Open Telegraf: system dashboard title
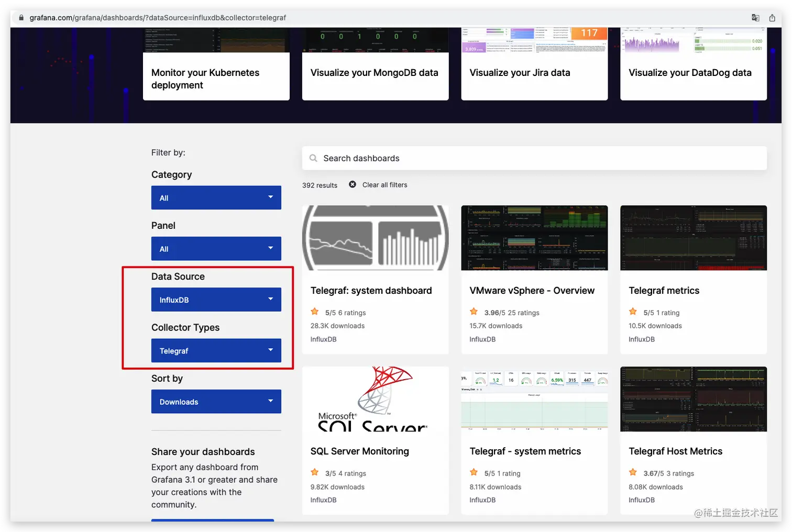Screen dimensions: 792x532 [371, 291]
